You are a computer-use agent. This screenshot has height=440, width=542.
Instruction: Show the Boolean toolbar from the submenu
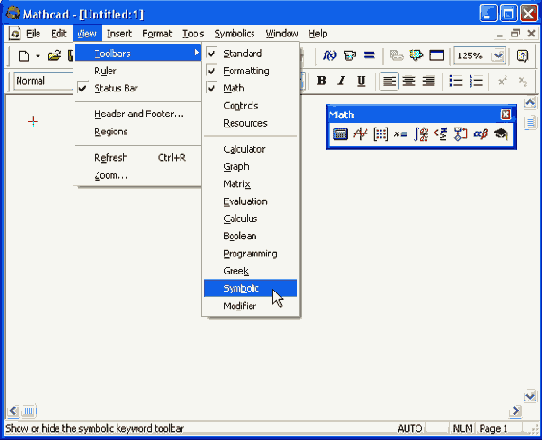pos(250,236)
